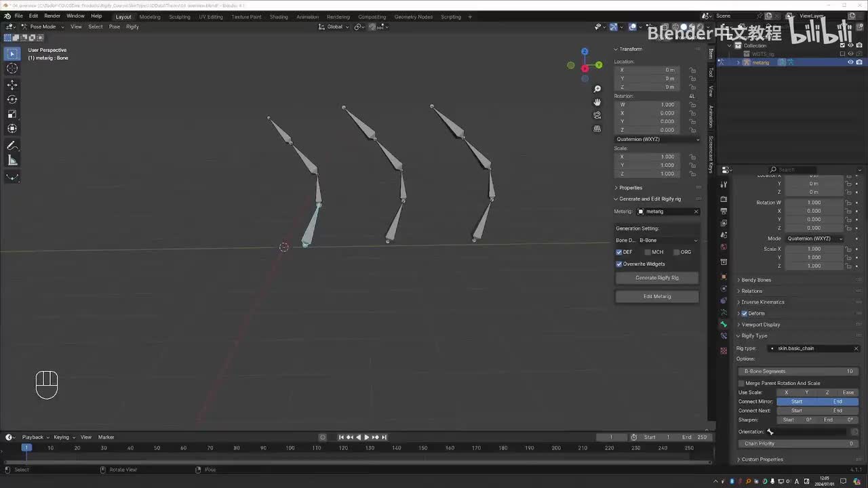Enable the ORG checkbox
Image resolution: width=868 pixels, height=488 pixels.
[676, 252]
